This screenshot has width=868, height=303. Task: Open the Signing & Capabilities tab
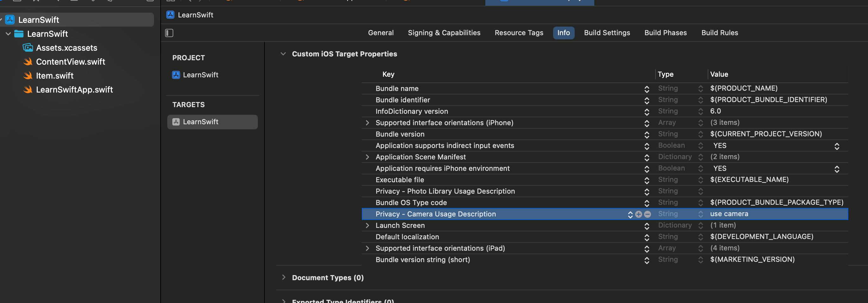coord(444,33)
